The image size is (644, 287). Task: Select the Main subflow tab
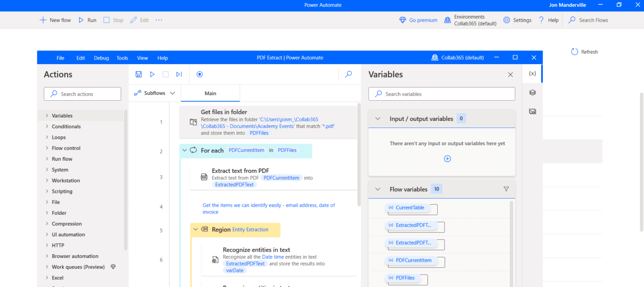pos(210,93)
